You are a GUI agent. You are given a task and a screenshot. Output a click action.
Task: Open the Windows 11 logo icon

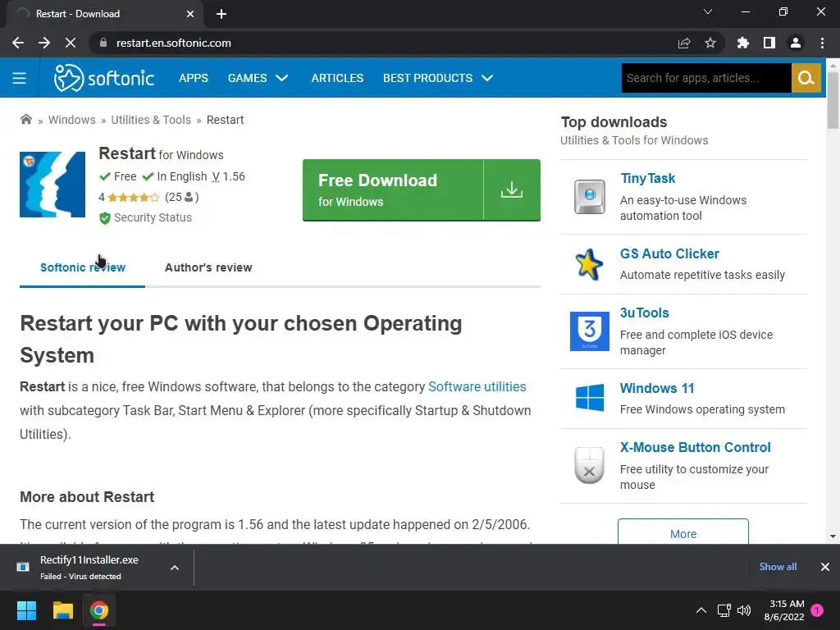click(x=589, y=398)
